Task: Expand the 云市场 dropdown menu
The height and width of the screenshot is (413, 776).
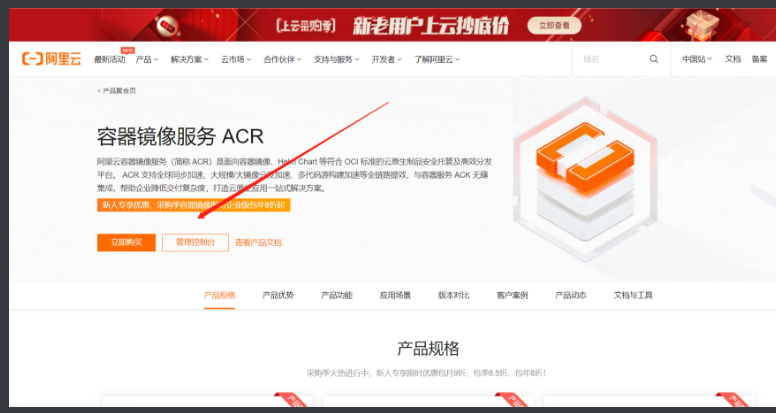Action: (x=236, y=59)
